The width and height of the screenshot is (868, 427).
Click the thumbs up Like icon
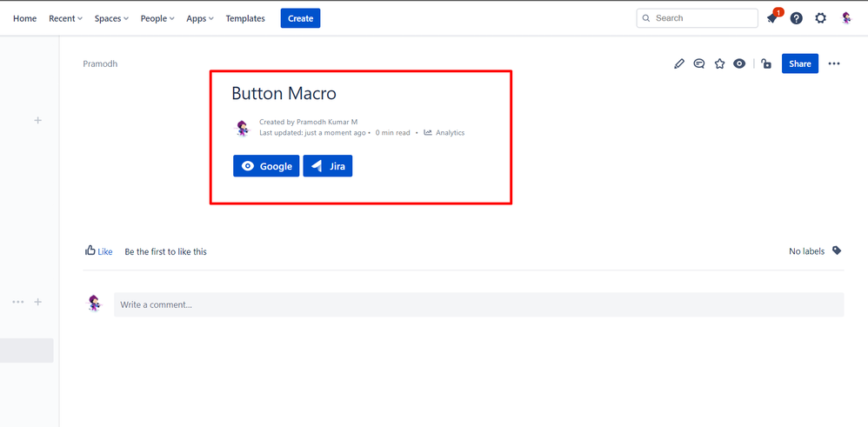click(90, 250)
